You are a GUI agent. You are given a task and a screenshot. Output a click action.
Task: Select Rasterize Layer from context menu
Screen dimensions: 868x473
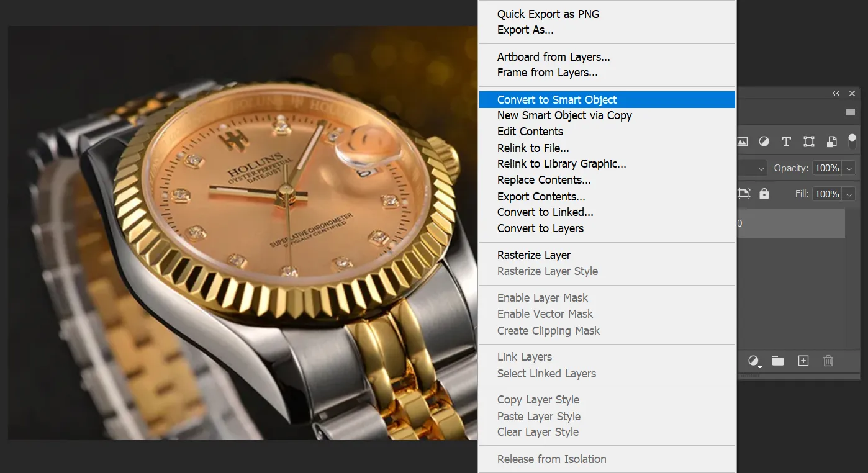coord(533,255)
